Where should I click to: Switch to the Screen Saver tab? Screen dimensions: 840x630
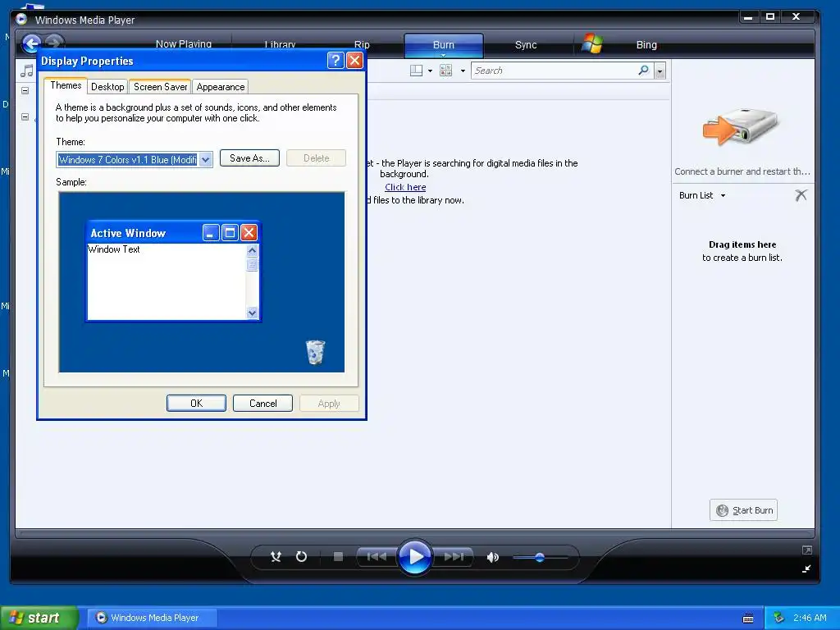pos(160,87)
